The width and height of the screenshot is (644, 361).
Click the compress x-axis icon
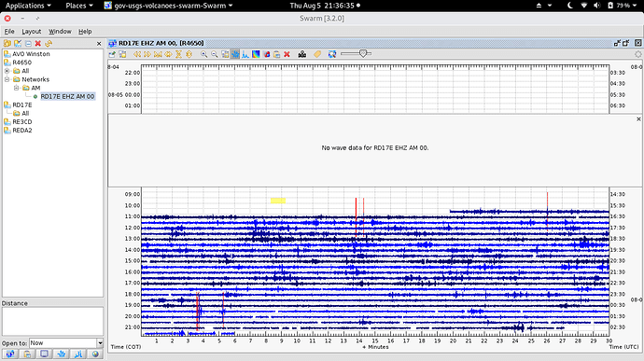click(x=158, y=54)
